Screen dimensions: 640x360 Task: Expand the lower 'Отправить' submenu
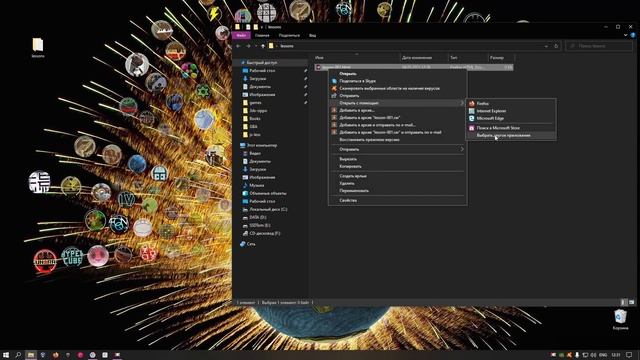[x=398, y=149]
